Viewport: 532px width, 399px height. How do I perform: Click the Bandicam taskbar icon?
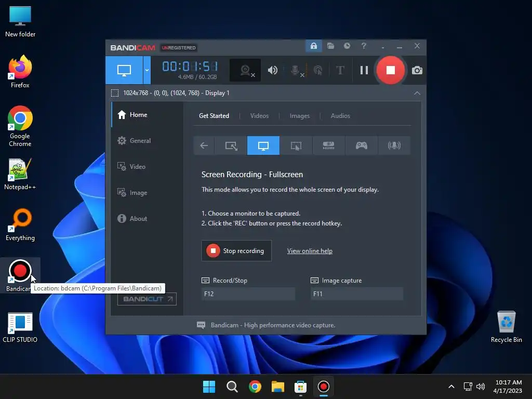(x=323, y=387)
